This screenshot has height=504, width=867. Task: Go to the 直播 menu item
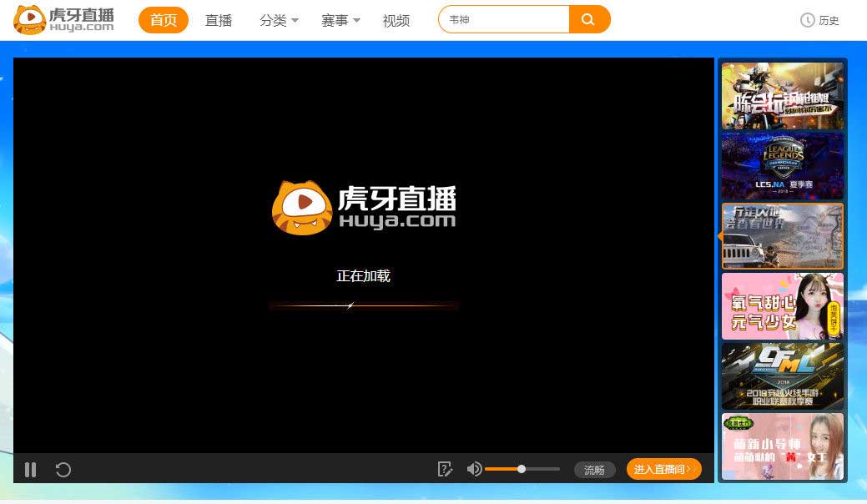(219, 20)
